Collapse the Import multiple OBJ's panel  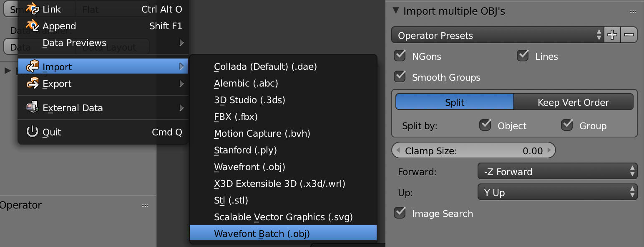pos(395,11)
